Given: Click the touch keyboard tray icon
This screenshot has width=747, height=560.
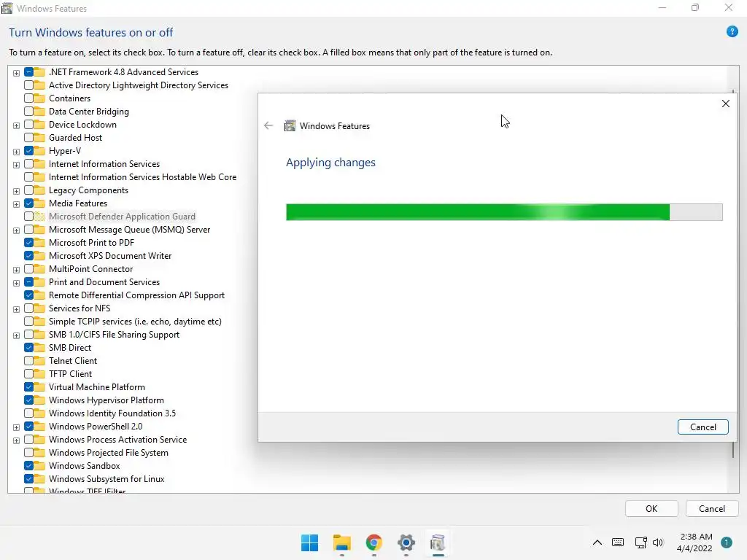Looking at the screenshot, I should pyautogui.click(x=617, y=542).
